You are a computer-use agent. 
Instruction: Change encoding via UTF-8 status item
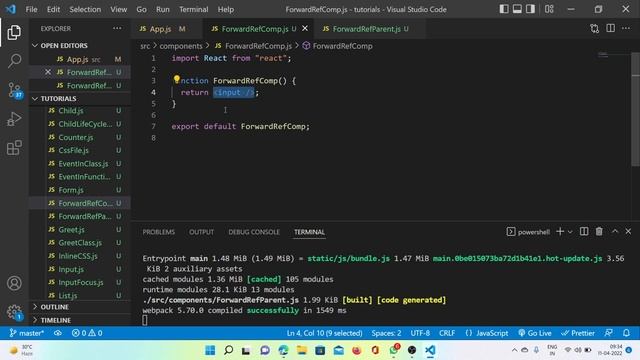(420, 333)
